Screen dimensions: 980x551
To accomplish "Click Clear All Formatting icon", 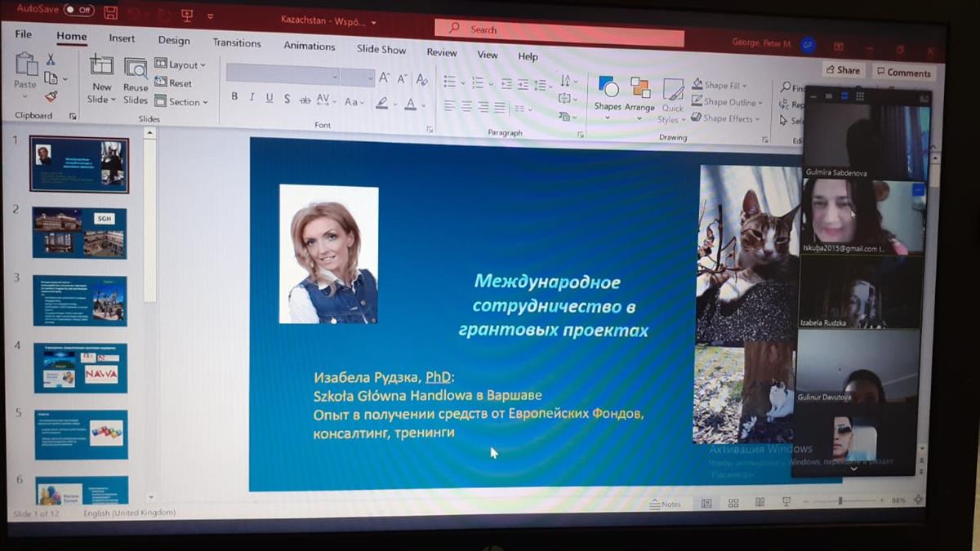I will click(421, 80).
